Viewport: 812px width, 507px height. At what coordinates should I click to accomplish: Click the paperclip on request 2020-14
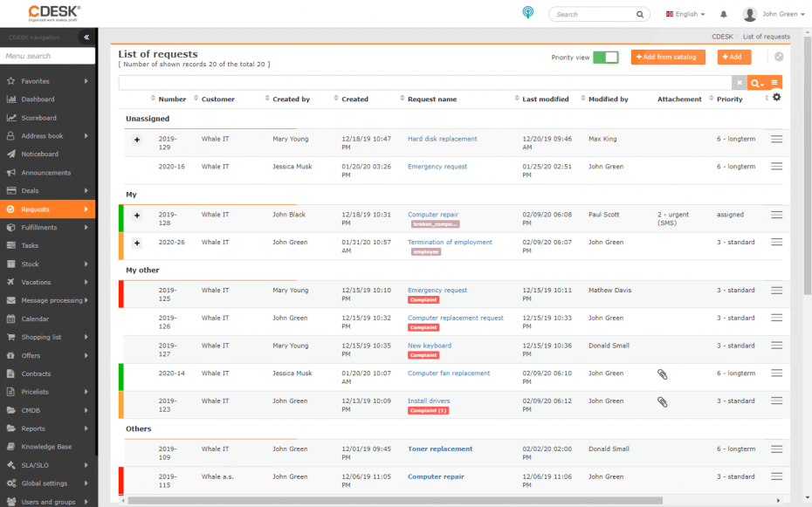(x=662, y=373)
